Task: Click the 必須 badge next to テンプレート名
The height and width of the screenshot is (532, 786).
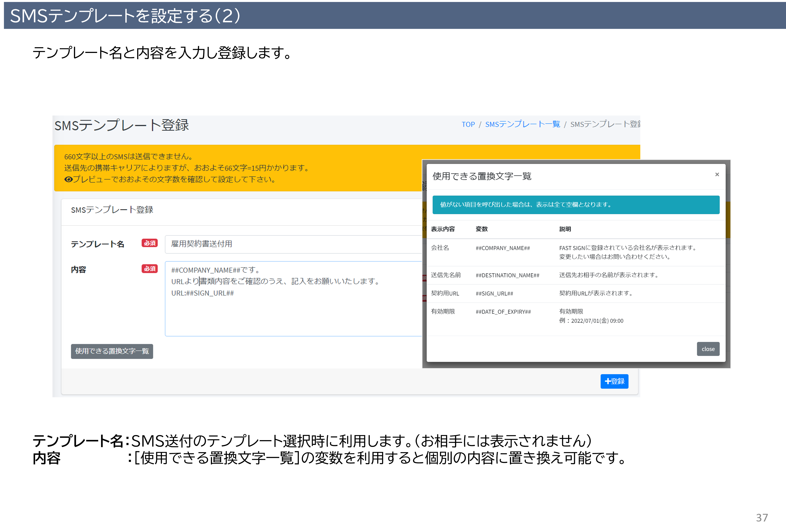Action: [149, 243]
